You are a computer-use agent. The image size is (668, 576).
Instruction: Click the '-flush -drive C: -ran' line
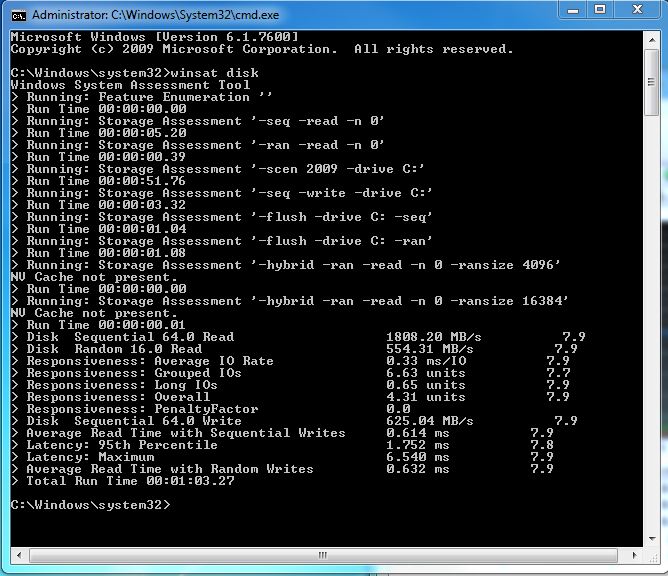pyautogui.click(x=222, y=241)
